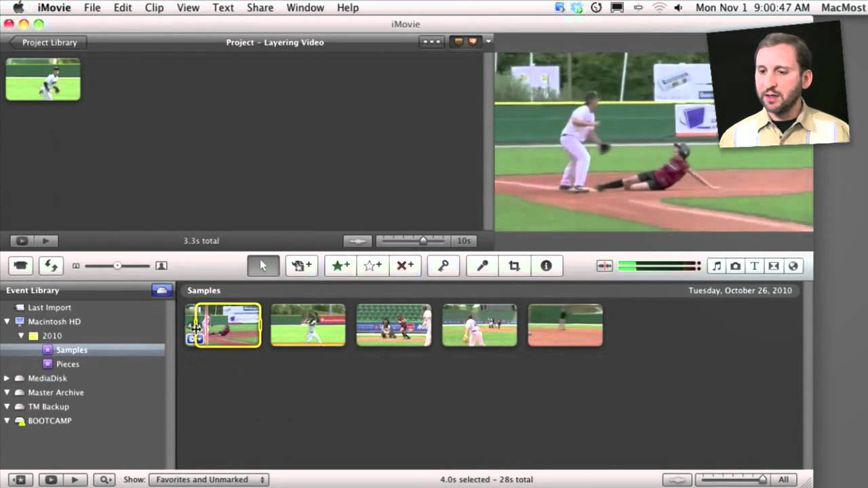Open the transitions browser

pos(774,266)
